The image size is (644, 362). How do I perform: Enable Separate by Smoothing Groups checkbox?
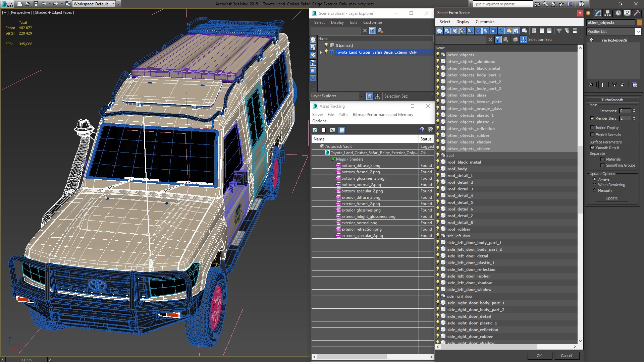(x=602, y=165)
